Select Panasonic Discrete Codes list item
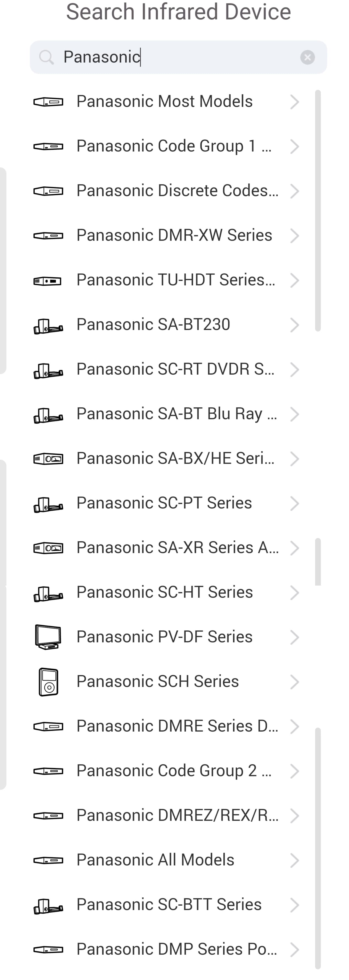 pos(177,191)
